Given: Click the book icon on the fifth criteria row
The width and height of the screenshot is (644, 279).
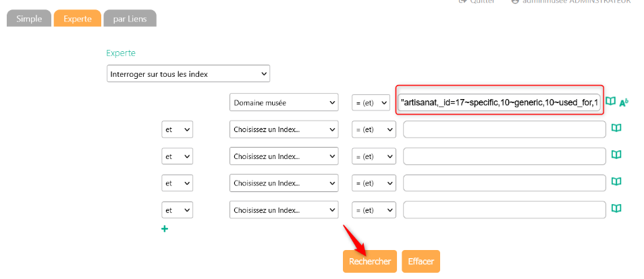Looking at the screenshot, I should tap(616, 209).
